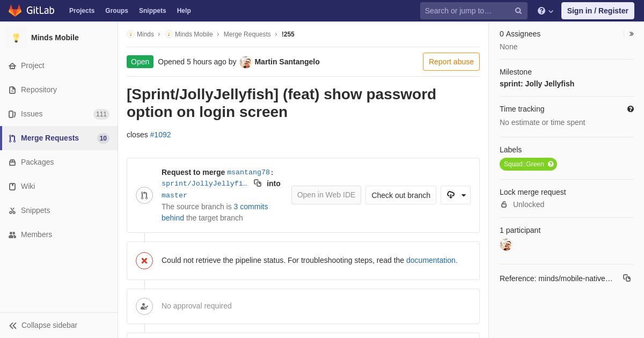Expand the Help dropdown in top bar

tap(545, 11)
